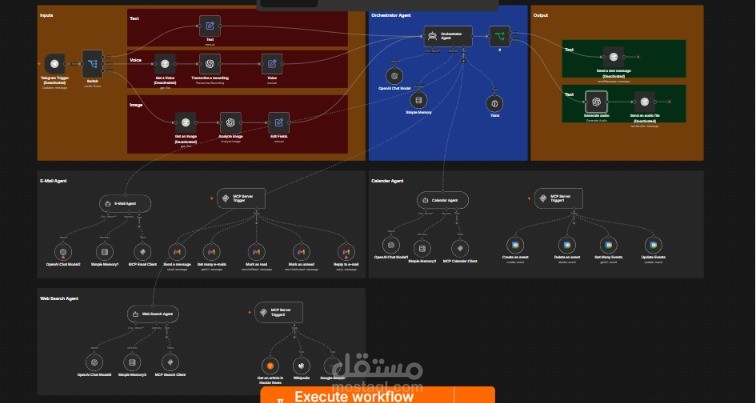
Task: Select the OpenAI Chat Model3 node
Action: point(94,362)
